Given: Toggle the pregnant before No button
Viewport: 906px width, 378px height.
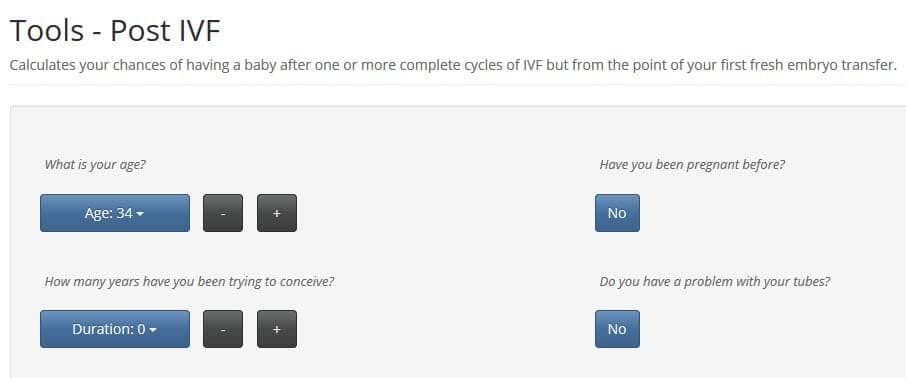Looking at the screenshot, I should (617, 213).
